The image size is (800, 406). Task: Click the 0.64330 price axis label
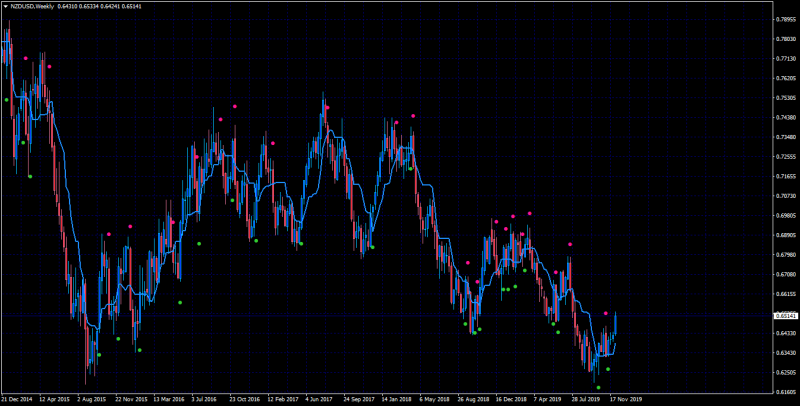pyautogui.click(x=786, y=334)
